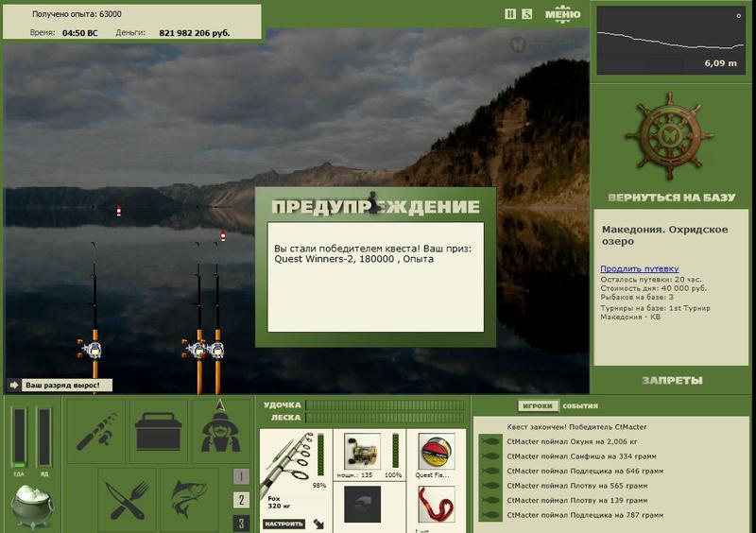Screen dimensions: 756x533
Task: Click the ПРЕДУПРЕЖДЕНИЕ dialog title
Action: pyautogui.click(x=375, y=207)
